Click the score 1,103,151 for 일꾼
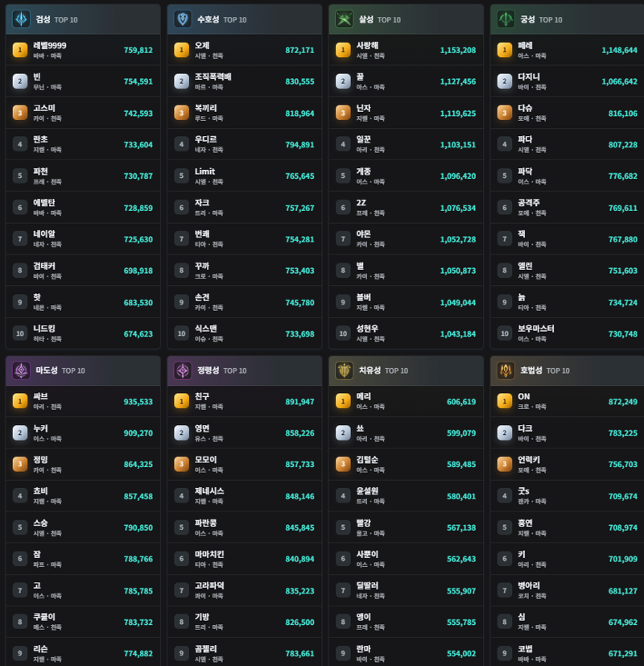 pyautogui.click(x=458, y=145)
